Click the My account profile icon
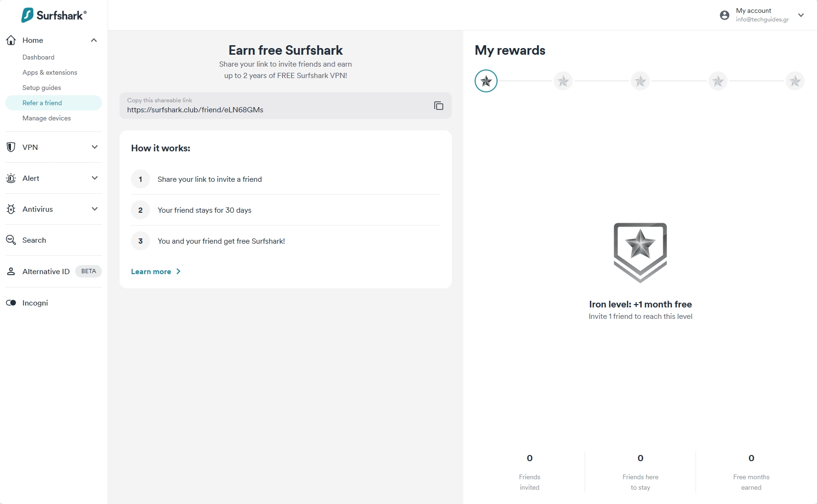The width and height of the screenshot is (817, 504). tap(724, 15)
